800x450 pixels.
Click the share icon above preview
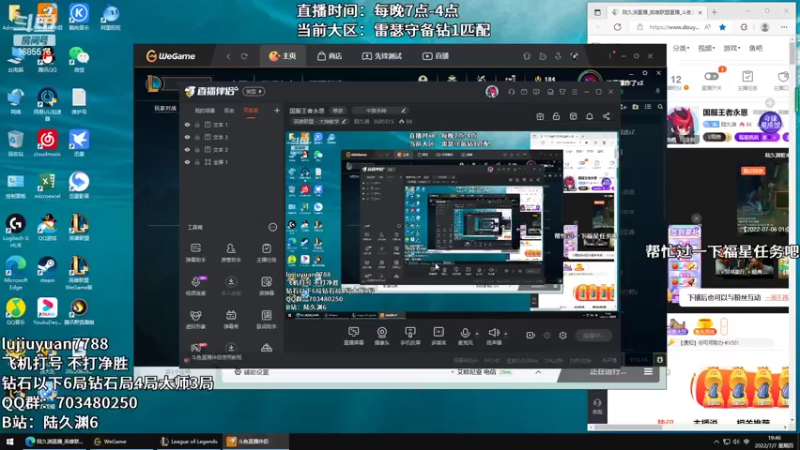[x=606, y=116]
